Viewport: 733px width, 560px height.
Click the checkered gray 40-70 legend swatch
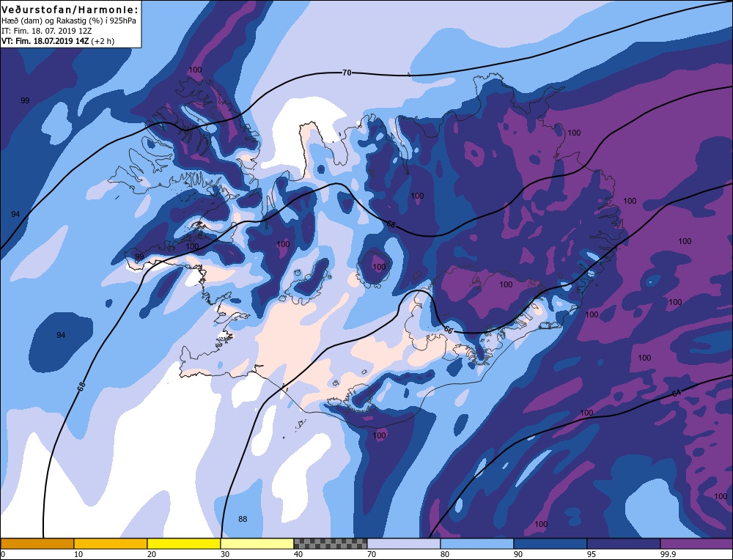click(x=330, y=543)
